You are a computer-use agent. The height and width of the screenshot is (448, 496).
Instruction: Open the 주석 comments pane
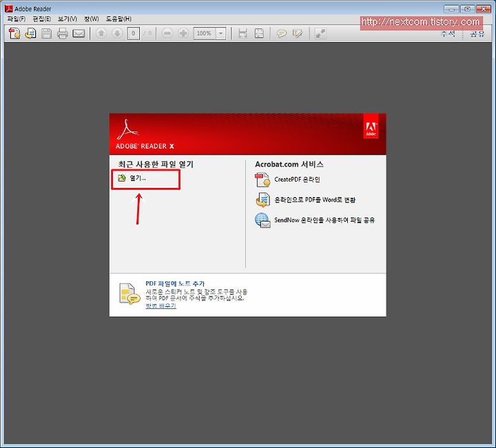448,34
